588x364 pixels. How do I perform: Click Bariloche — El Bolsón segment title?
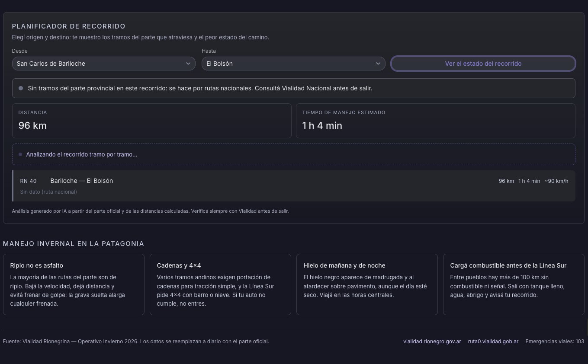pyautogui.click(x=81, y=181)
